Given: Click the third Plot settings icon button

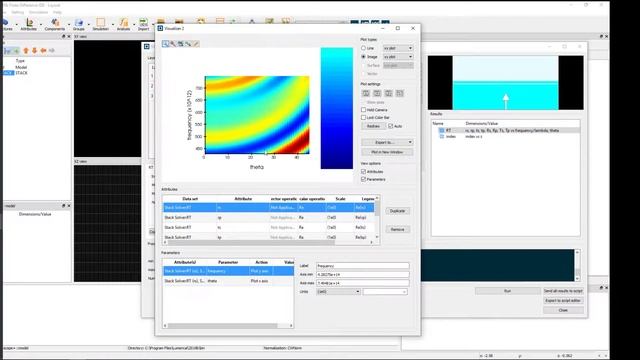Looking at the screenshot, I should coord(389,93).
